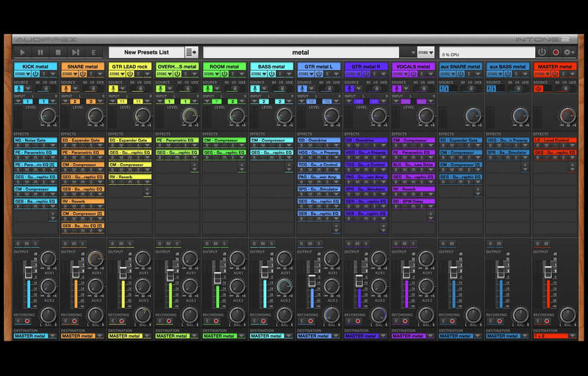Screen dimensions: 588x376
Task: Click the KICK metal output fader handle
Action: click(x=29, y=272)
